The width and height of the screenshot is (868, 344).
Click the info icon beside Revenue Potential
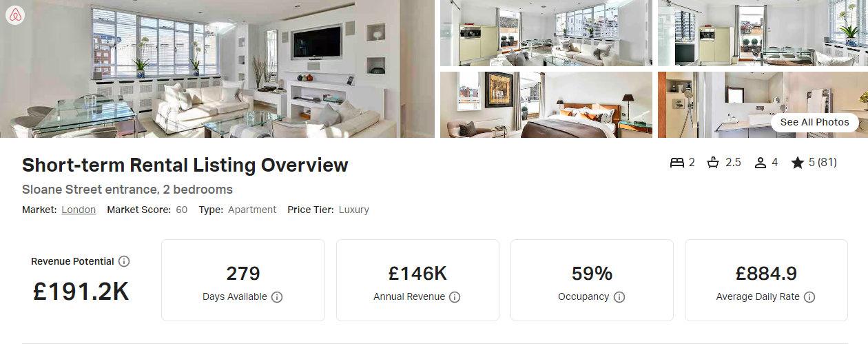(124, 261)
